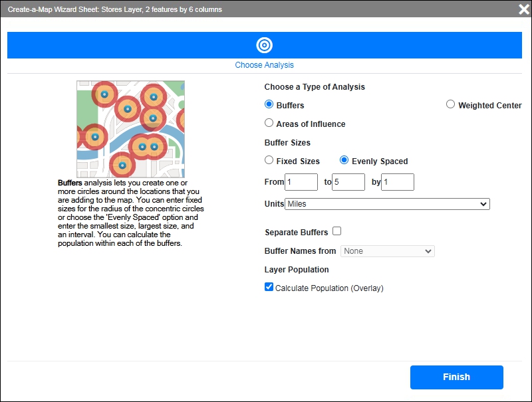This screenshot has width=532, height=402.
Task: Click the 'by' interval field
Action: [397, 182]
